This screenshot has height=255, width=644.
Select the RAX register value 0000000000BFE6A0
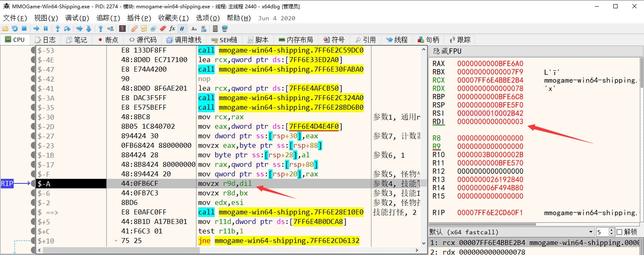pyautogui.click(x=490, y=64)
